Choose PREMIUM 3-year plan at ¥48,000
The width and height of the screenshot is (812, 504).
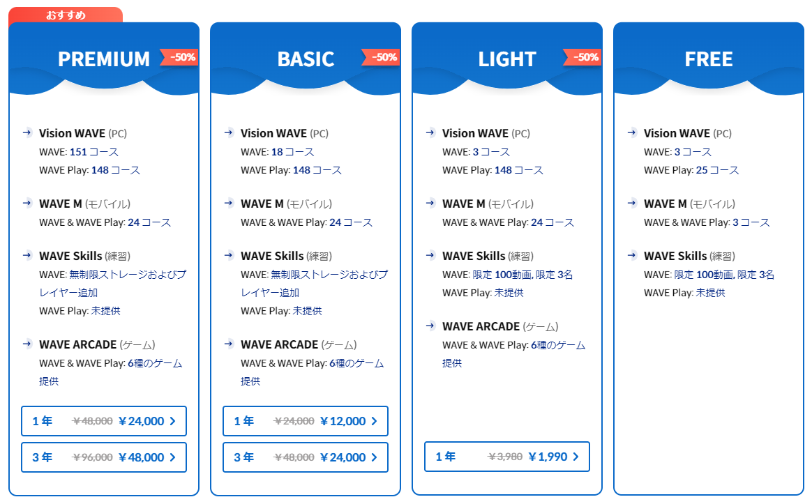pyautogui.click(x=104, y=457)
